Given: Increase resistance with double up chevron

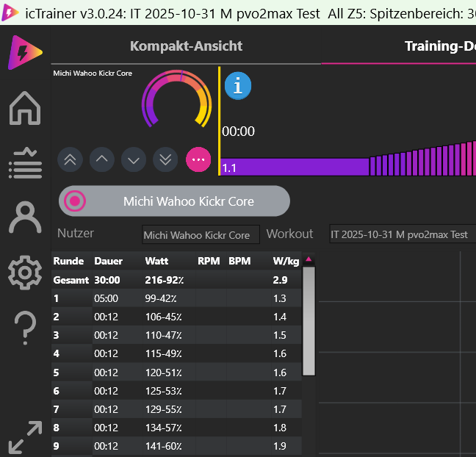Looking at the screenshot, I should click(x=70, y=159).
